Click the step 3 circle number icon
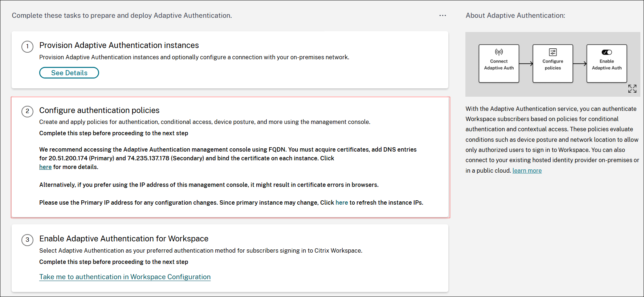The height and width of the screenshot is (297, 644). (27, 240)
